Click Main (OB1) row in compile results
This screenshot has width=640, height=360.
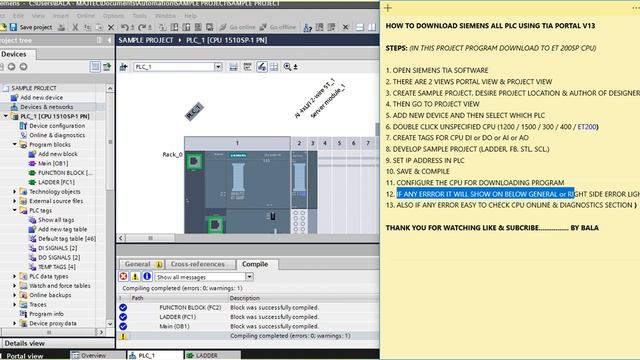pos(248,327)
